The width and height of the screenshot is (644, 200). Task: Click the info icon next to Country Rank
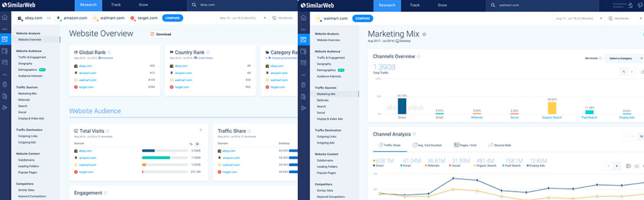tap(208, 53)
